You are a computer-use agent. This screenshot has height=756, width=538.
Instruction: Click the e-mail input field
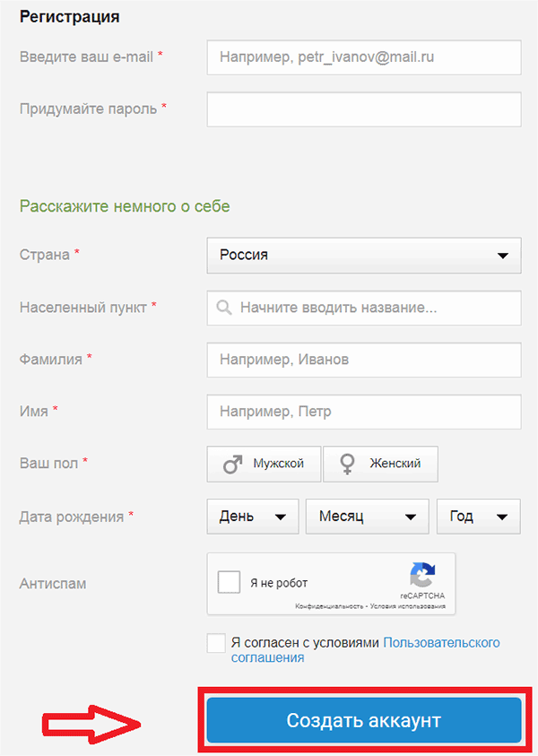[364, 57]
